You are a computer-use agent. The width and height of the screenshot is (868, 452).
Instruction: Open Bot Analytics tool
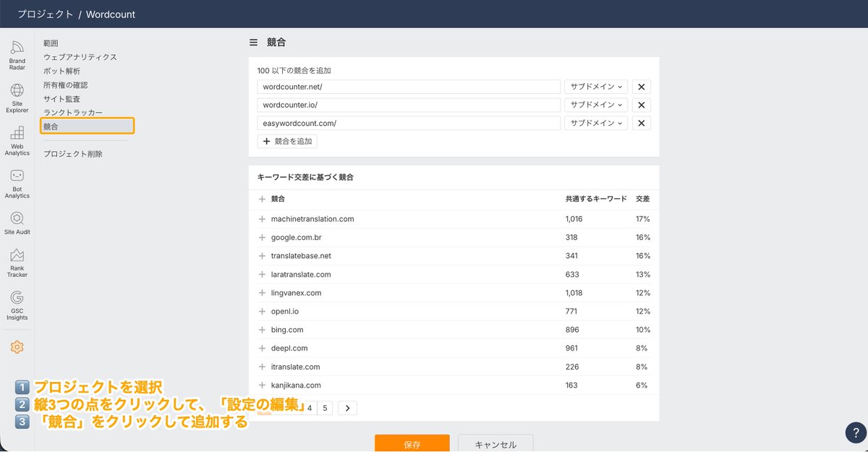point(17,184)
